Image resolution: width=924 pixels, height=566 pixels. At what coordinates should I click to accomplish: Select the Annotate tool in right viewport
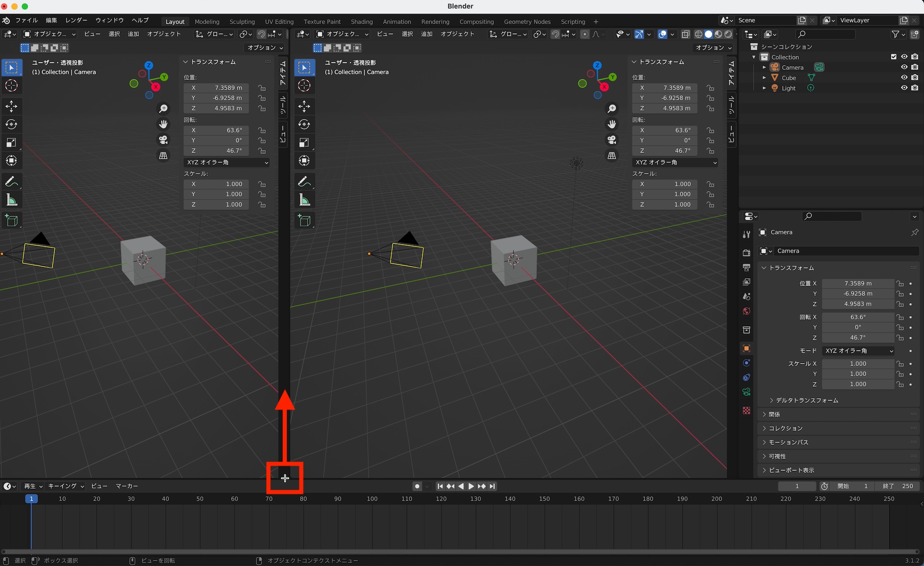tap(304, 182)
